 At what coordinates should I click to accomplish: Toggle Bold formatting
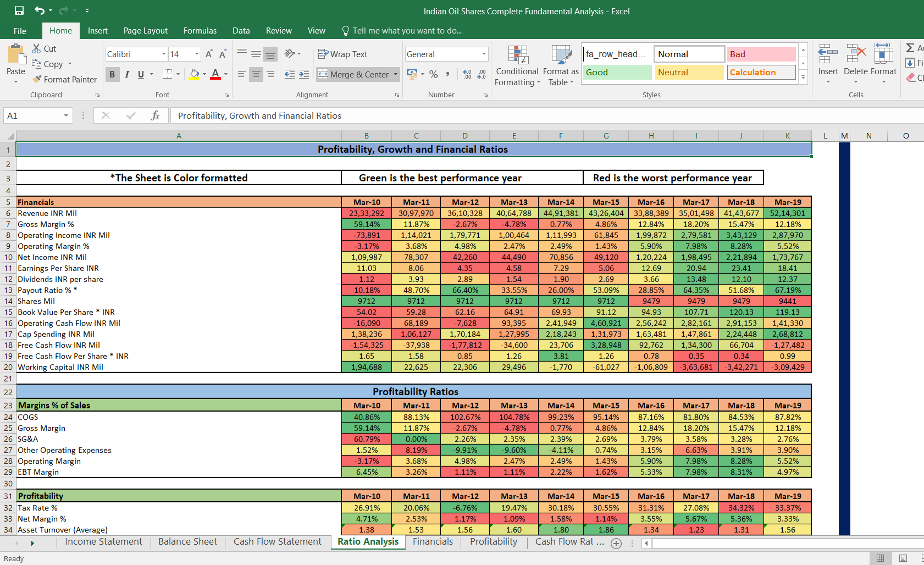(x=112, y=74)
